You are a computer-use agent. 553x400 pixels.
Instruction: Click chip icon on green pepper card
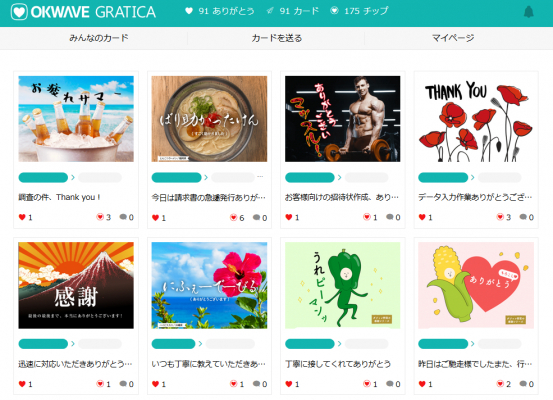click(367, 384)
